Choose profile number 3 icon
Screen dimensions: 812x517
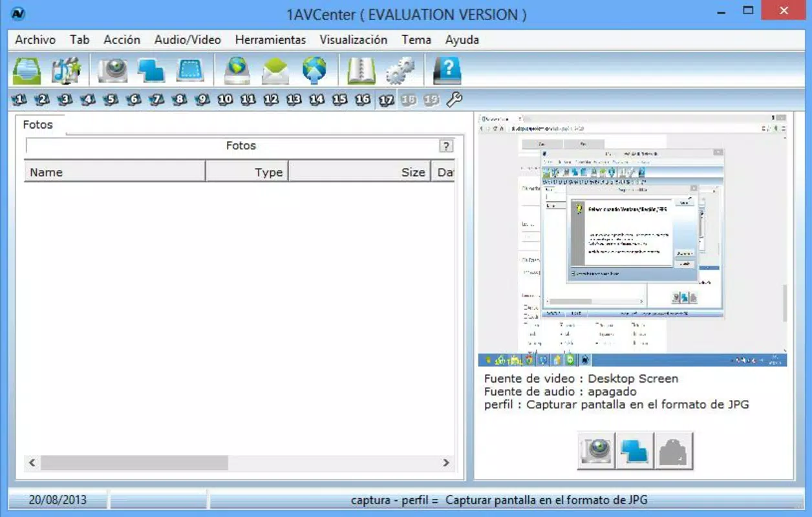[65, 100]
